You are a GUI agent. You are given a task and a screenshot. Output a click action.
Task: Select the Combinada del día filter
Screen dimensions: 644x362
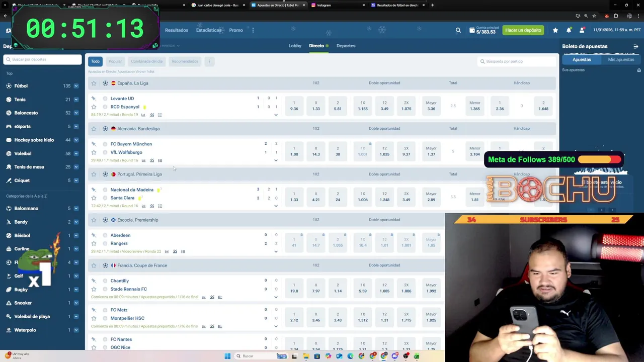(146, 61)
